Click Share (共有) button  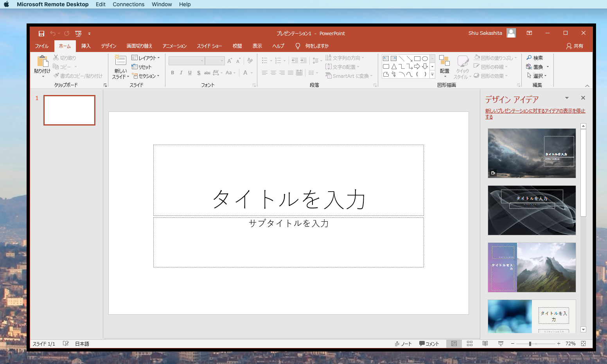(575, 46)
